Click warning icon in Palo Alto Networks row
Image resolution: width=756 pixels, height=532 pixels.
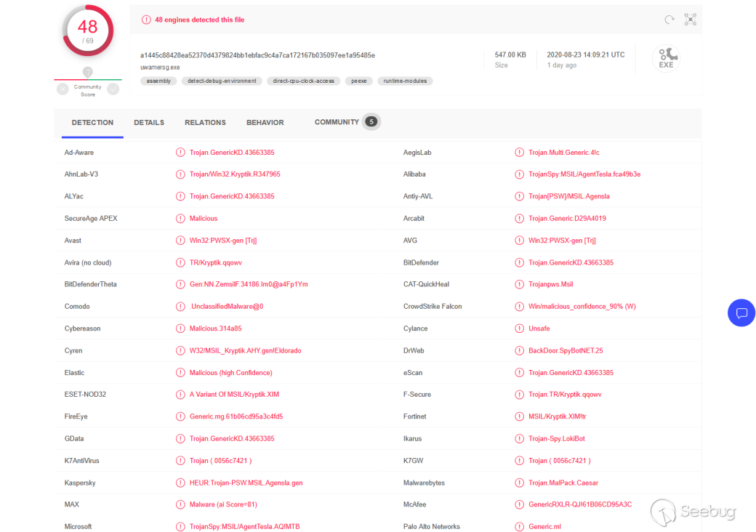519,527
